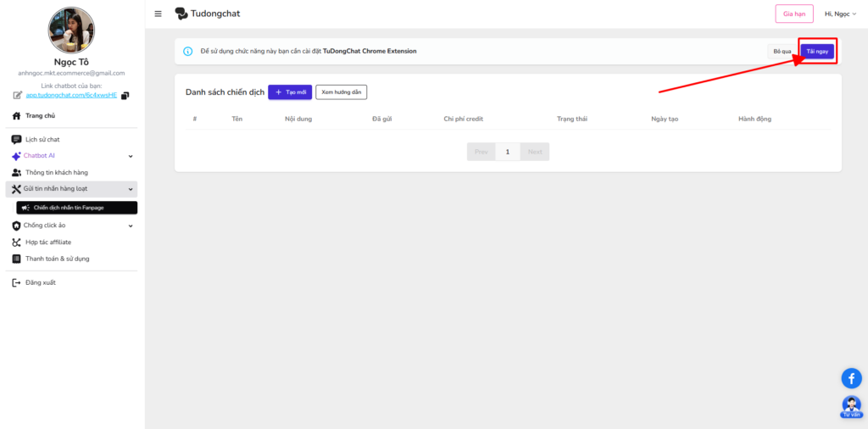868x429 pixels.
Task: Click the email address under Ngọc Tô
Action: (71, 73)
